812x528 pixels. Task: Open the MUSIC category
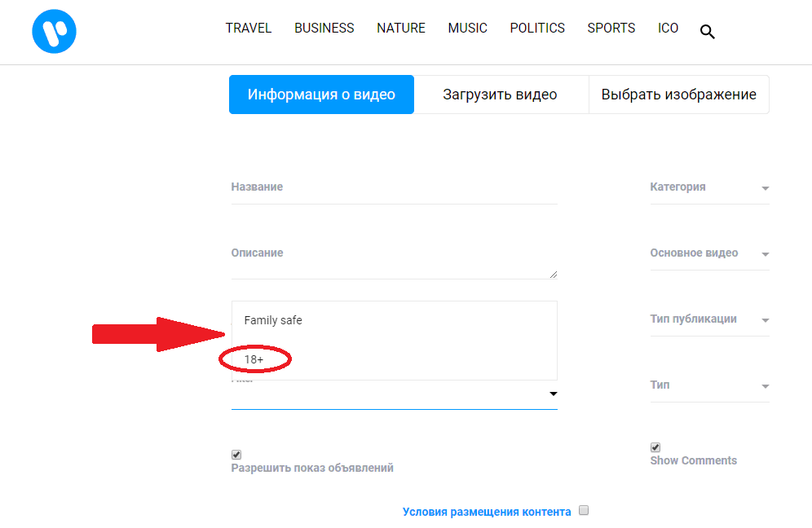point(468,28)
